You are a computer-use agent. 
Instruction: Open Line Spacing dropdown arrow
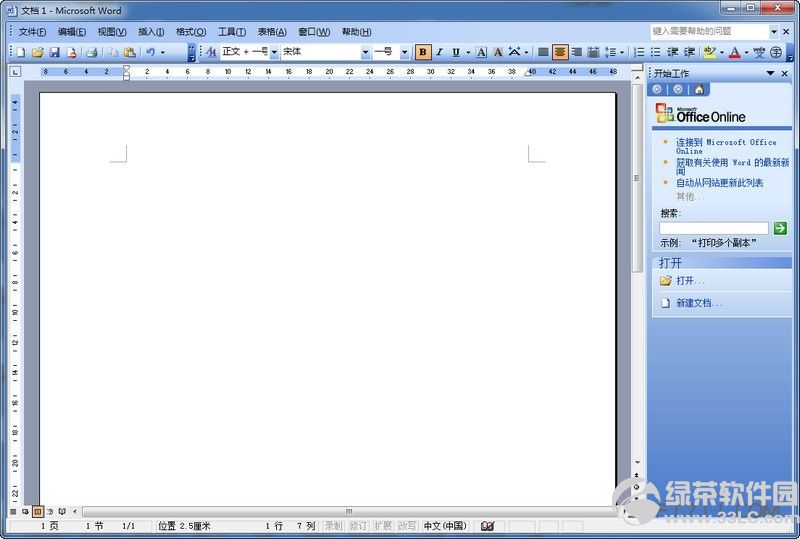622,52
